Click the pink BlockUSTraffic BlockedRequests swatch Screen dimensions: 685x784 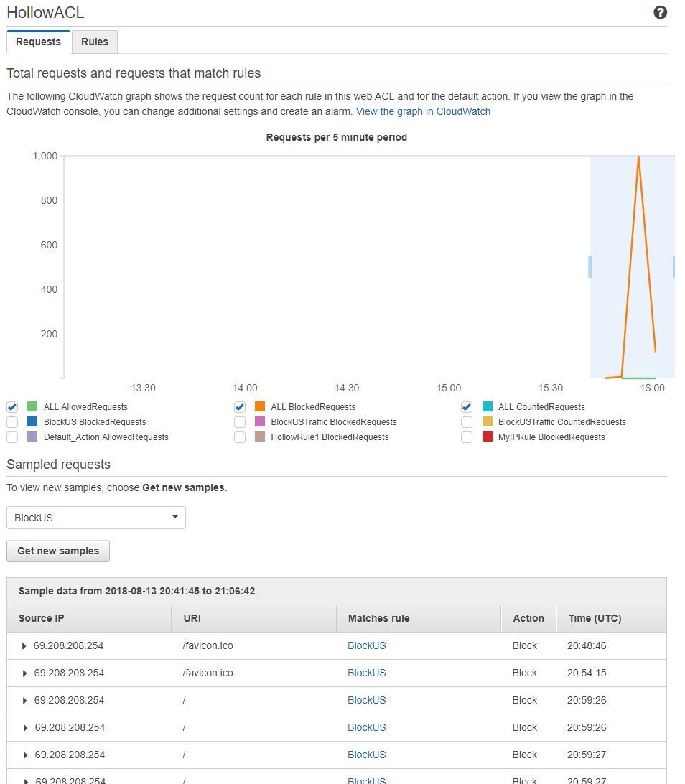click(260, 422)
